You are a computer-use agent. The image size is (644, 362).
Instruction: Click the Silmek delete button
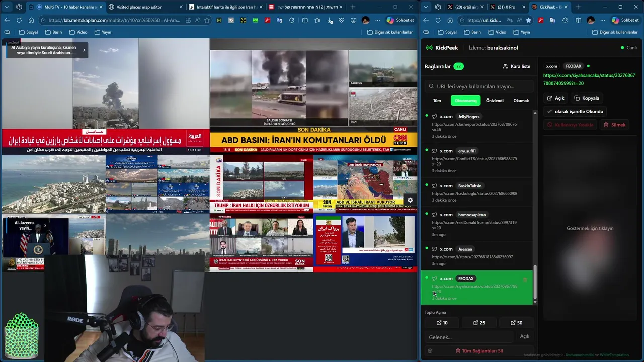click(x=615, y=125)
